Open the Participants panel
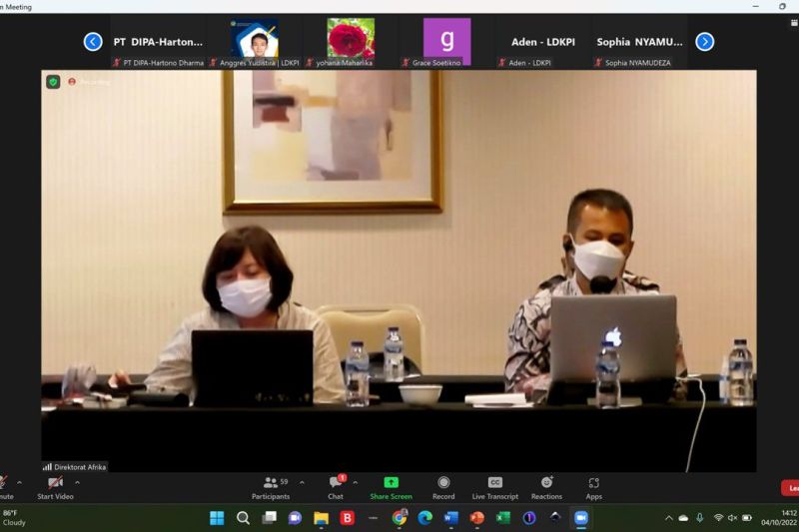Image resolution: width=799 pixels, height=532 pixels. pos(271,488)
